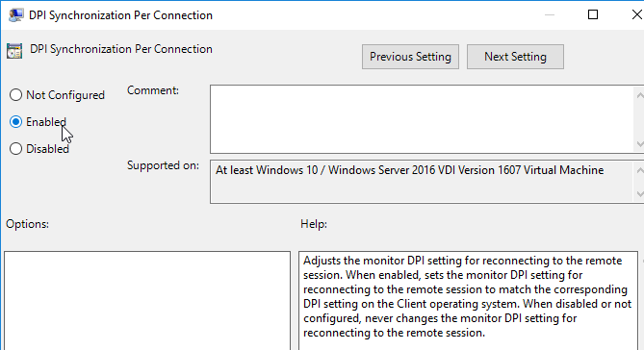The image size is (644, 350).
Task: Click the Comment box scroll down arrow
Action: [639, 144]
